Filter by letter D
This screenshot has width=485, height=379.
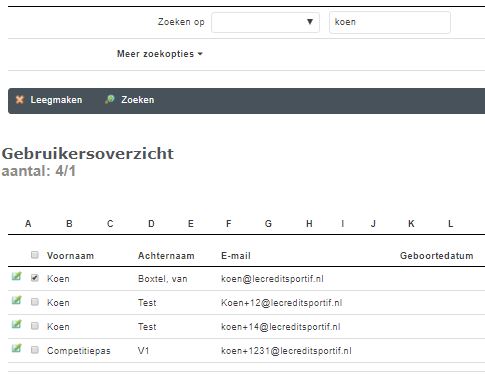pos(151,224)
